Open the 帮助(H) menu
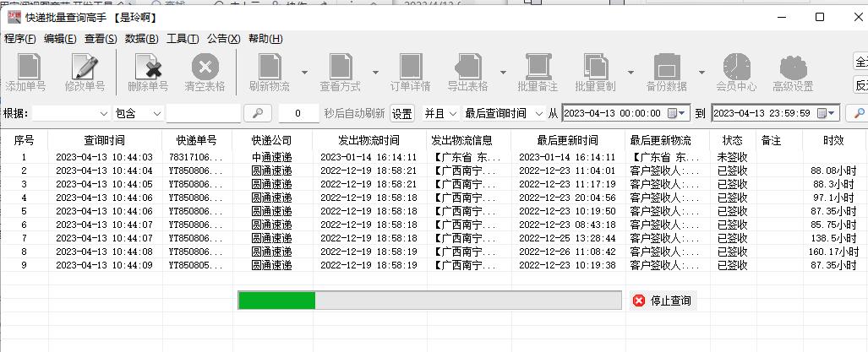This screenshot has width=868, height=352. tap(265, 39)
